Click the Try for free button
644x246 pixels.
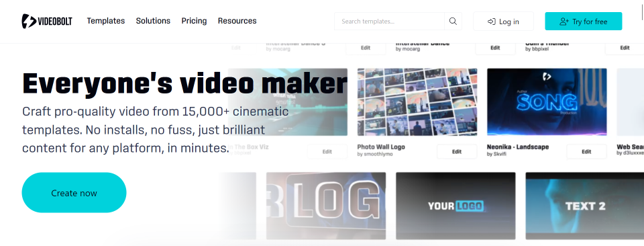point(583,22)
